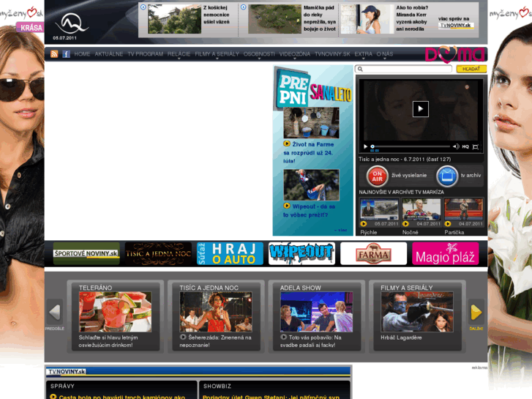Go to next carousel items with yellow arrow
Screen dimensions: 532x399
click(x=476, y=312)
